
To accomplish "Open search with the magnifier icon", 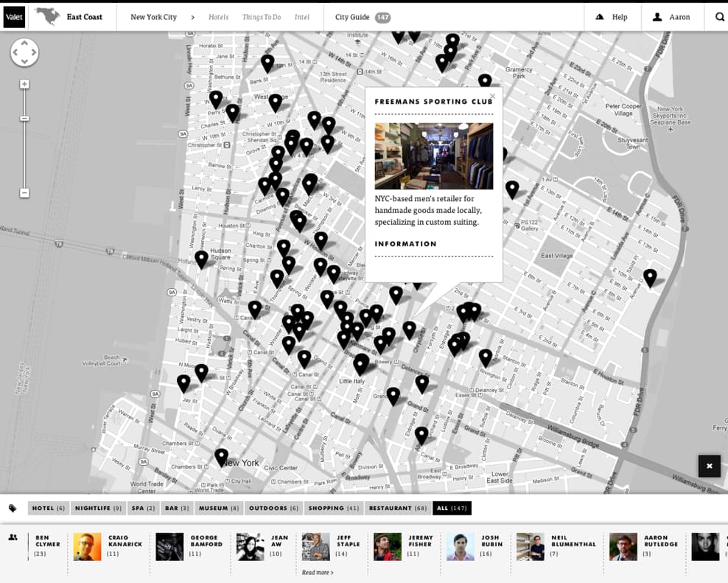I will [720, 17].
